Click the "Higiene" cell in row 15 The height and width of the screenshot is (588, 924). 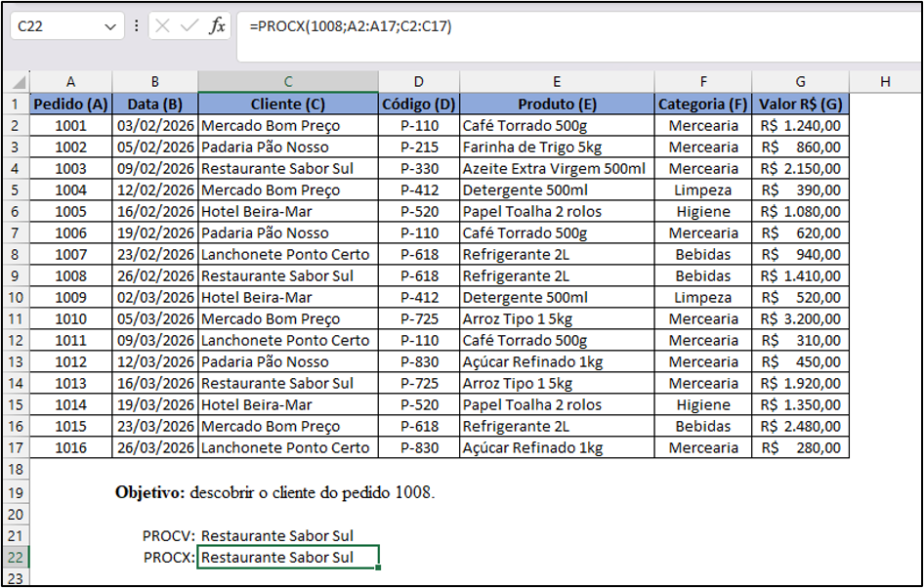[703, 404]
